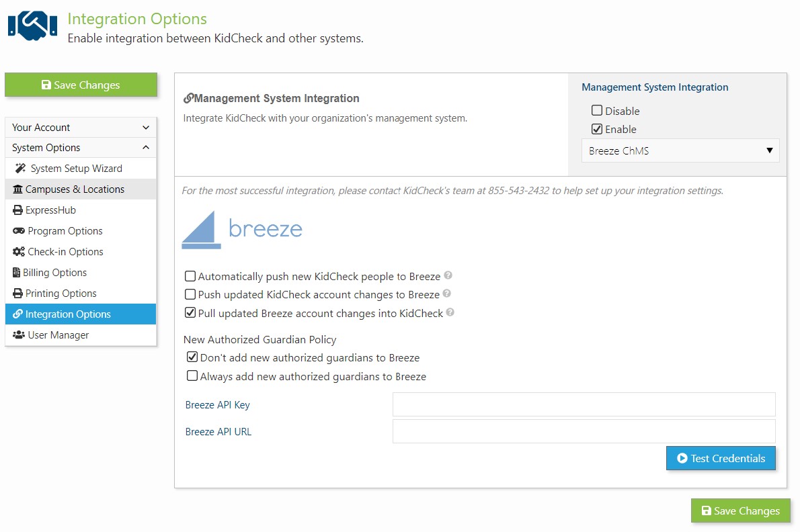Select Always add new authorized guardians to Breeze
Viewport: 800px width, 532px height.
click(192, 376)
